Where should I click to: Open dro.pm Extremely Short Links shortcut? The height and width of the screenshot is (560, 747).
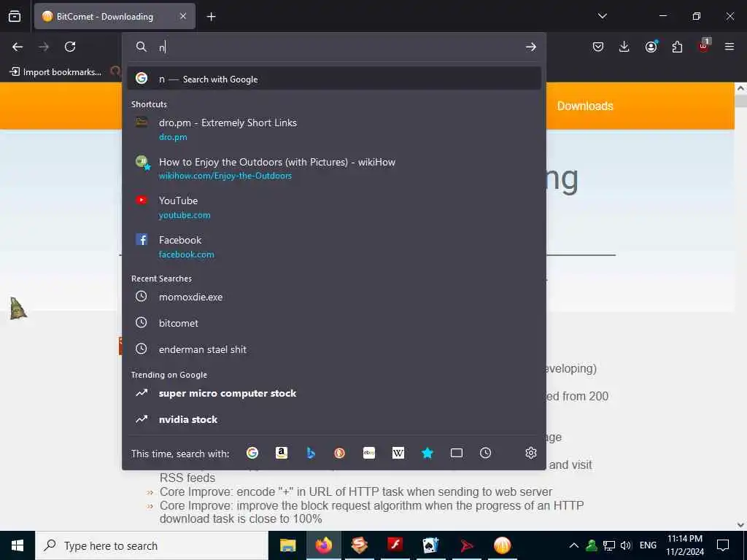(333, 130)
